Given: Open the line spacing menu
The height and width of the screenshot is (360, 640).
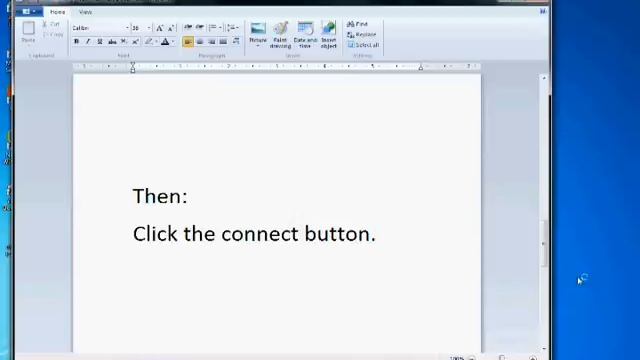Looking at the screenshot, I should pyautogui.click(x=233, y=27).
